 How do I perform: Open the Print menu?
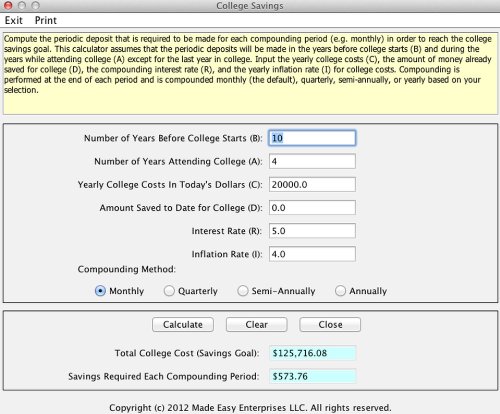point(46,20)
